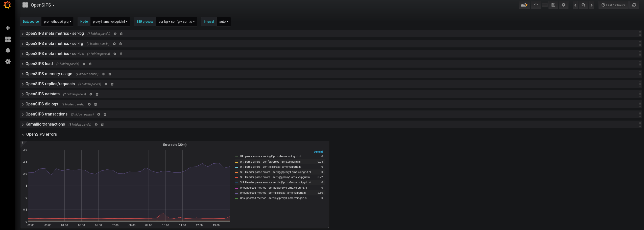Toggle URI parse errors ser-fg series

[x=270, y=162]
